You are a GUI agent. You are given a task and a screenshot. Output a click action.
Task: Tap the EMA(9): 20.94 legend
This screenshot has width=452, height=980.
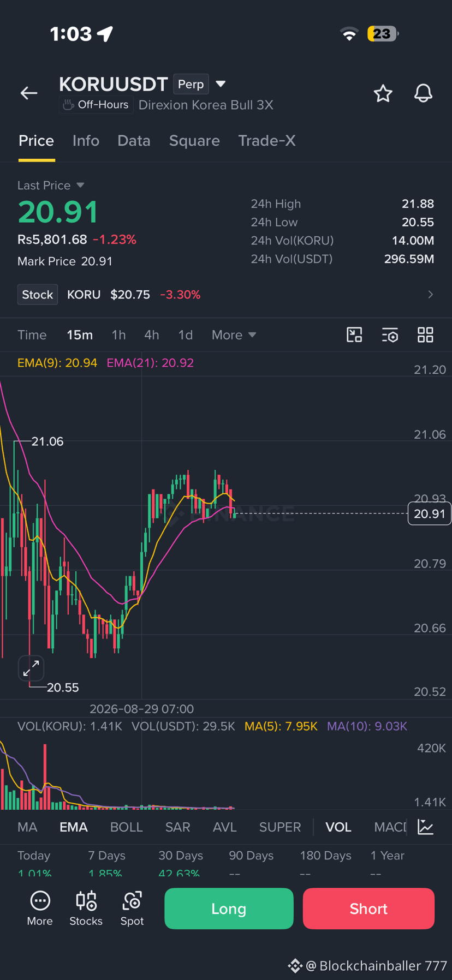(x=57, y=363)
